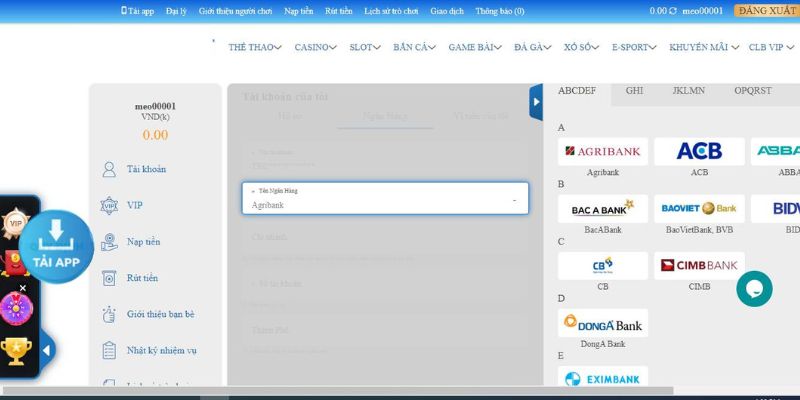
Task: Expand the SLOT menu
Action: click(365, 47)
